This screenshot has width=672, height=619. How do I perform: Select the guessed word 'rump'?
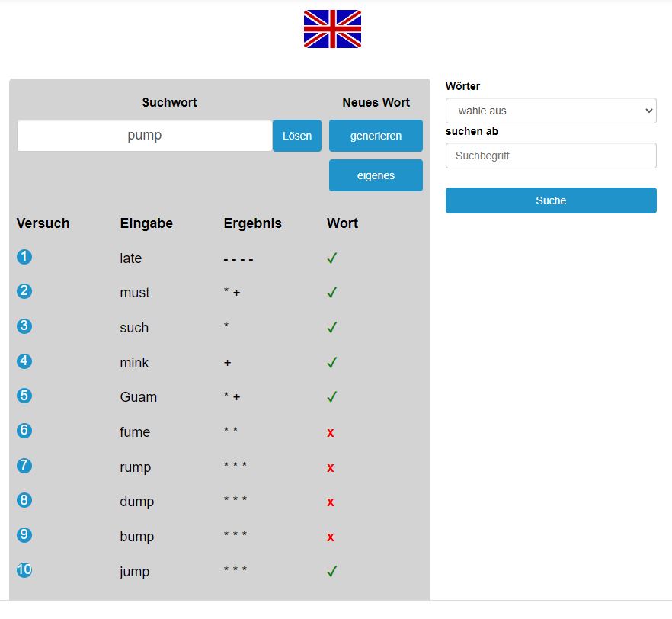click(135, 467)
